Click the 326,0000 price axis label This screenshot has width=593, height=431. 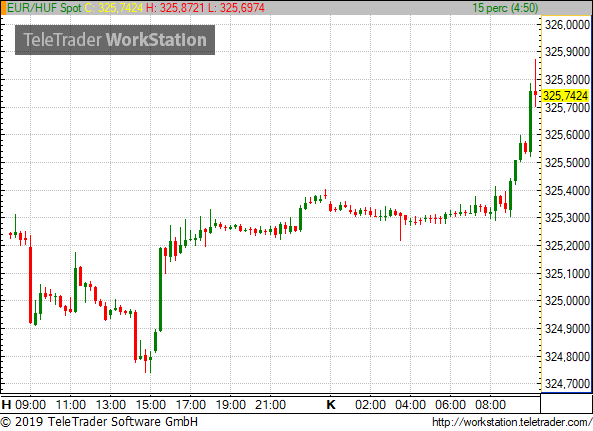click(567, 25)
